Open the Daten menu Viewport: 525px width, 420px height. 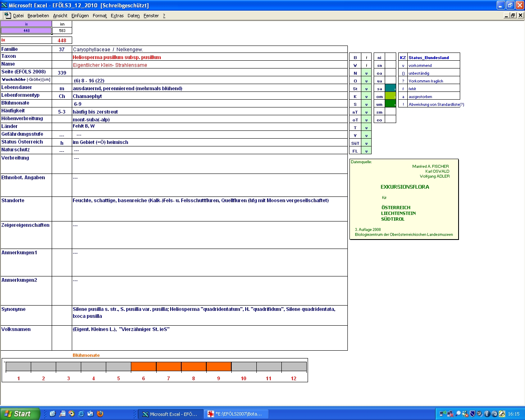(134, 16)
